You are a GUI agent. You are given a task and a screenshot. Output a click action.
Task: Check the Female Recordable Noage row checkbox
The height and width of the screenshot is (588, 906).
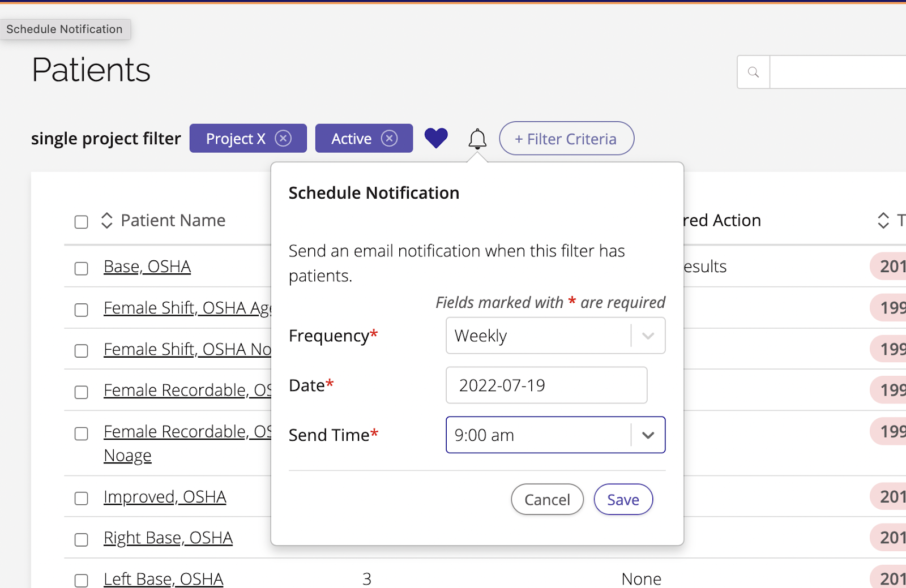[x=82, y=434]
